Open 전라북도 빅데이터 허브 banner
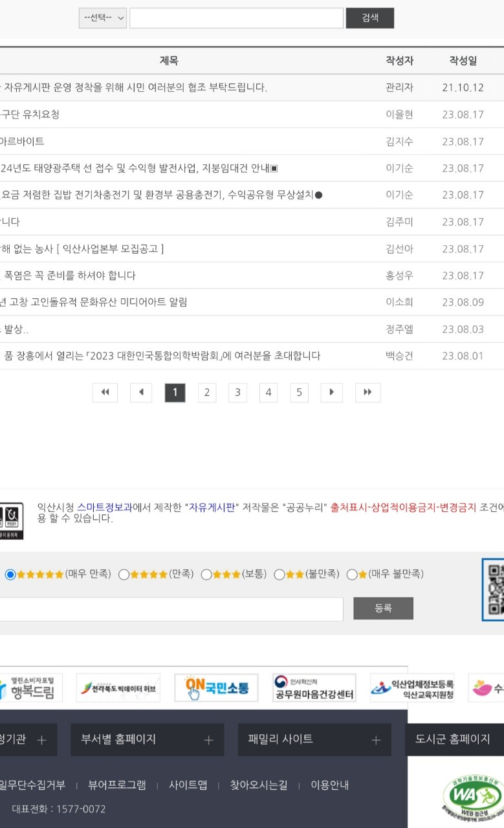This screenshot has height=828, width=504. click(118, 688)
